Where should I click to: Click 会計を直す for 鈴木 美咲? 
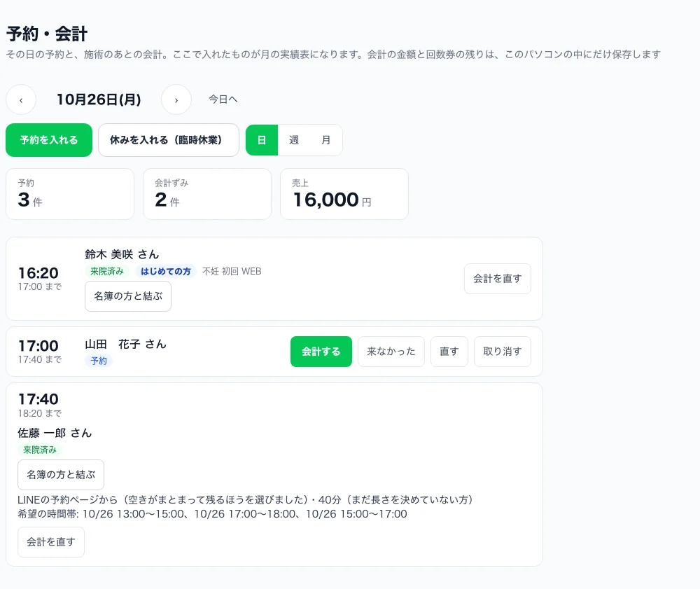point(498,279)
